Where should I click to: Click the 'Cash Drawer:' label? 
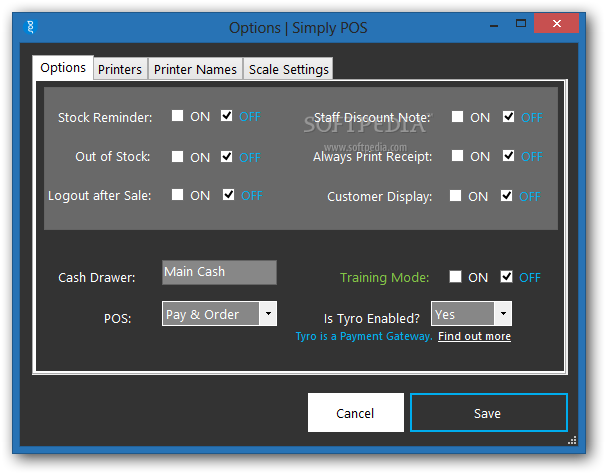(x=97, y=278)
